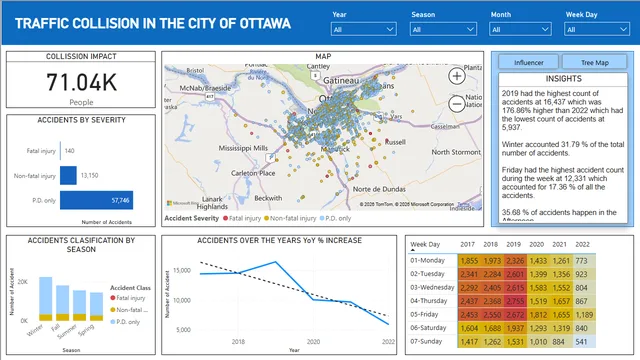640x360 pixels.
Task: Click the Sunday 2022 cell value 541
Action: (x=584, y=342)
